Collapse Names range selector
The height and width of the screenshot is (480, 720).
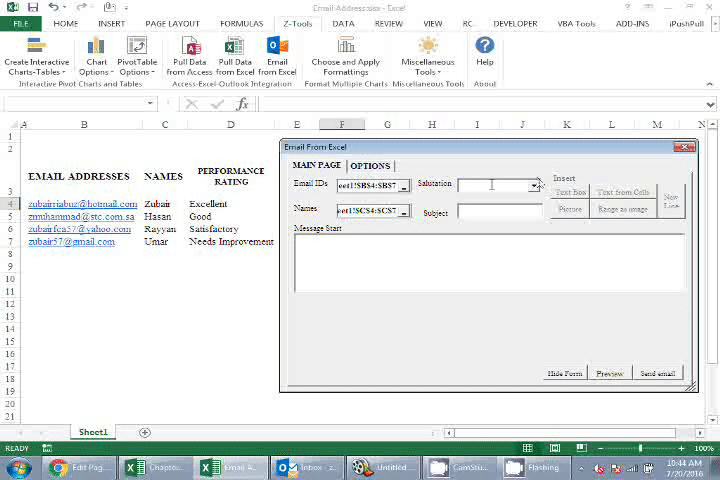pyautogui.click(x=404, y=211)
